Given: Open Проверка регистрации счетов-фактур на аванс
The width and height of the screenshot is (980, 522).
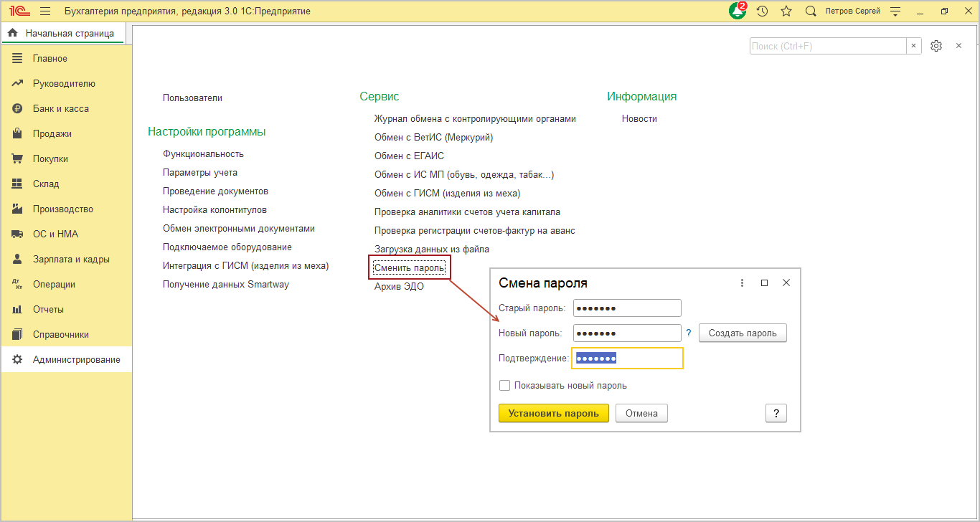Looking at the screenshot, I should click(475, 231).
